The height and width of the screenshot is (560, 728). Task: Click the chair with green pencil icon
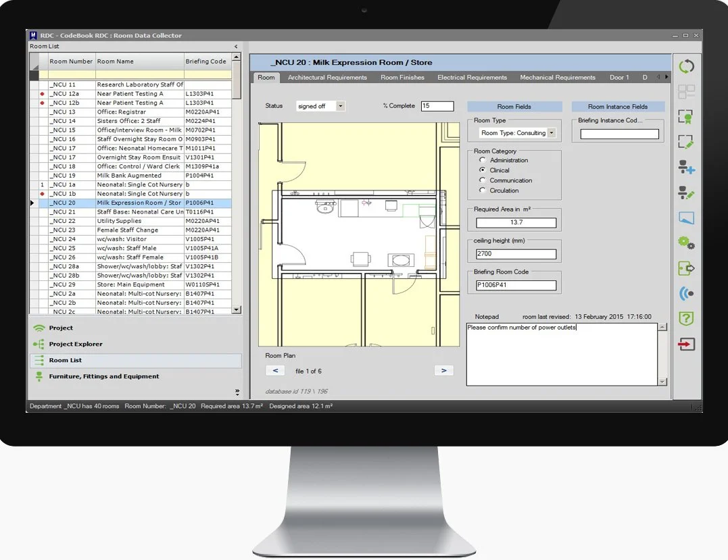pos(686,192)
